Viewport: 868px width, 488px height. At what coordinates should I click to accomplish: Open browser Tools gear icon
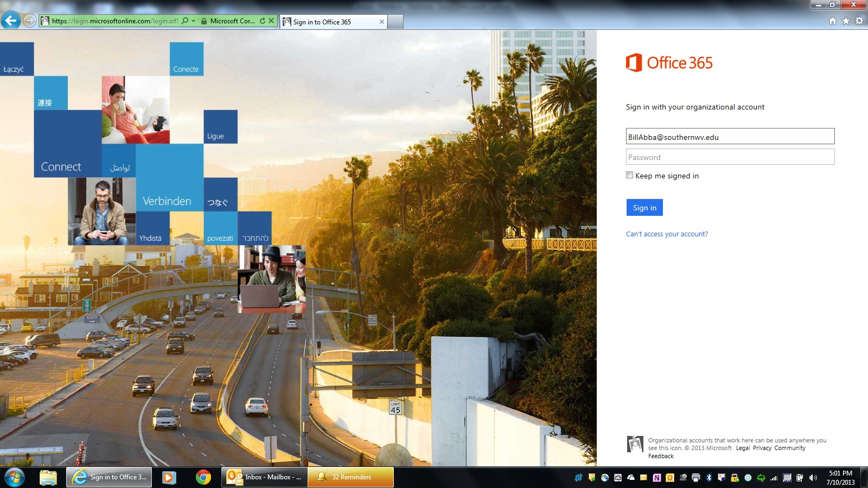pyautogui.click(x=859, y=21)
